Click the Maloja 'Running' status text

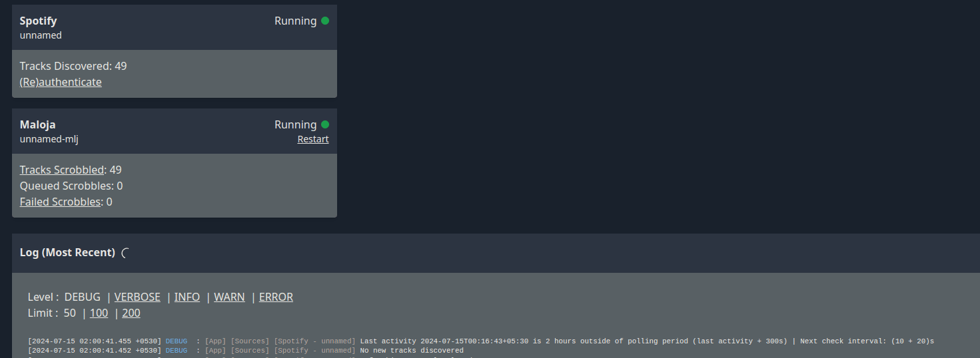296,124
